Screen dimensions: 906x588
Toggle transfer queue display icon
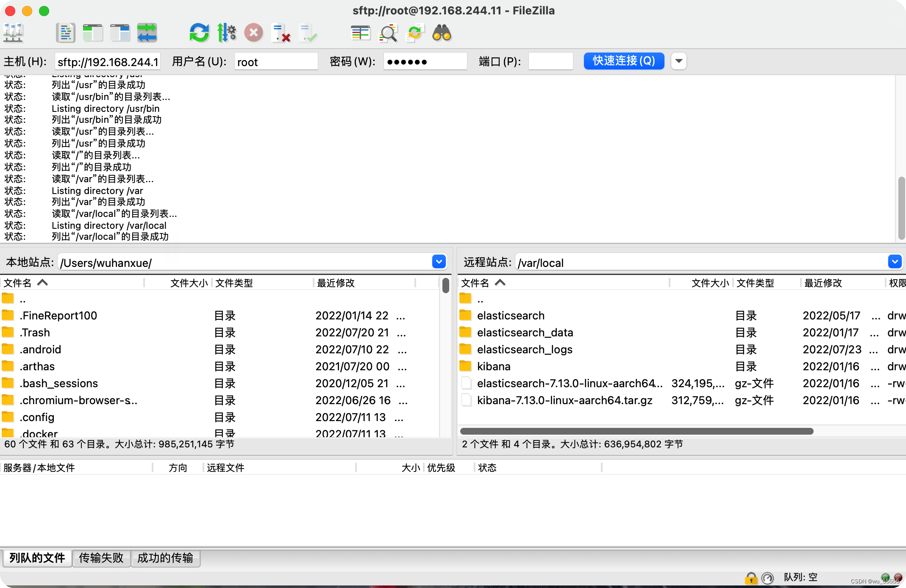147,33
